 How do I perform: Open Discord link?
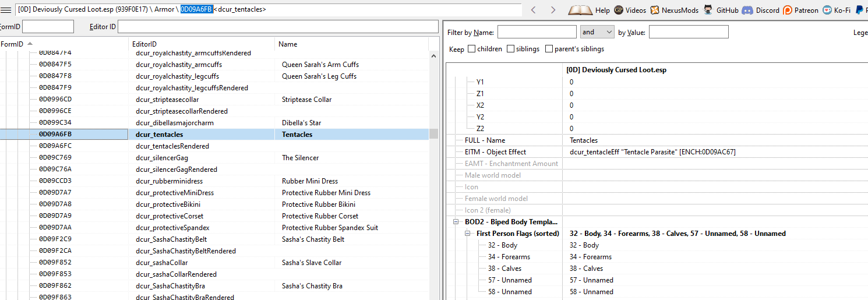click(x=760, y=10)
